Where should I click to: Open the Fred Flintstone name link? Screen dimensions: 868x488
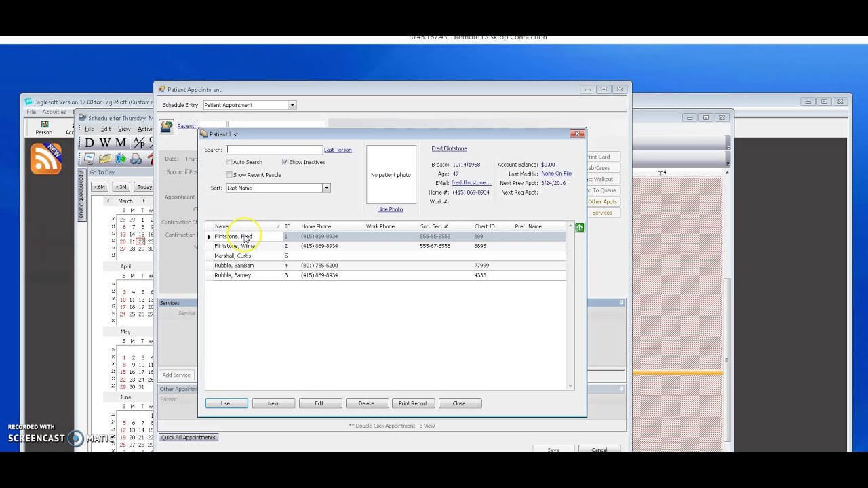449,148
